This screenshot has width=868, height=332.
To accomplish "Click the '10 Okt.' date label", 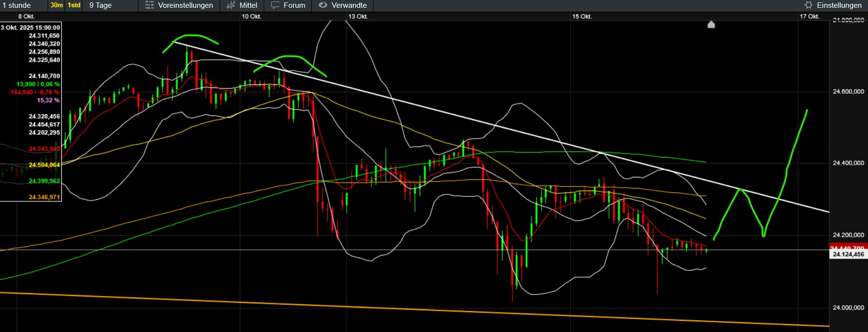I will [x=251, y=17].
